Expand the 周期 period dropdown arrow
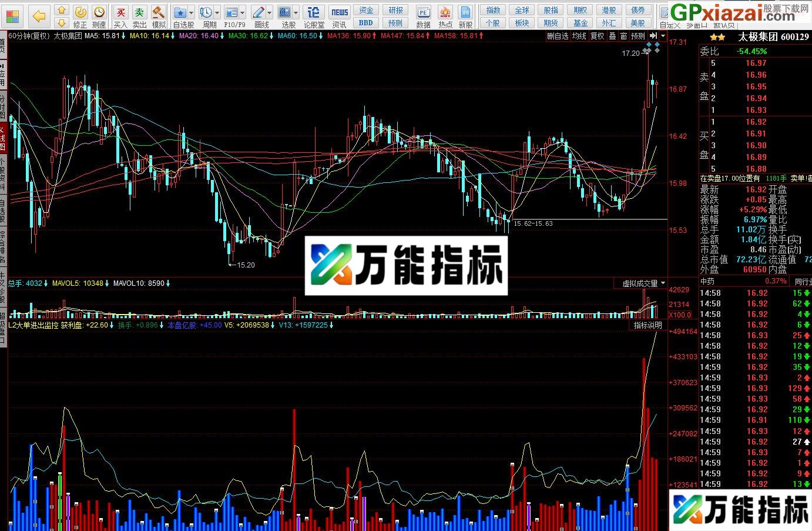Viewport: 812px width, 531px height. tap(217, 13)
